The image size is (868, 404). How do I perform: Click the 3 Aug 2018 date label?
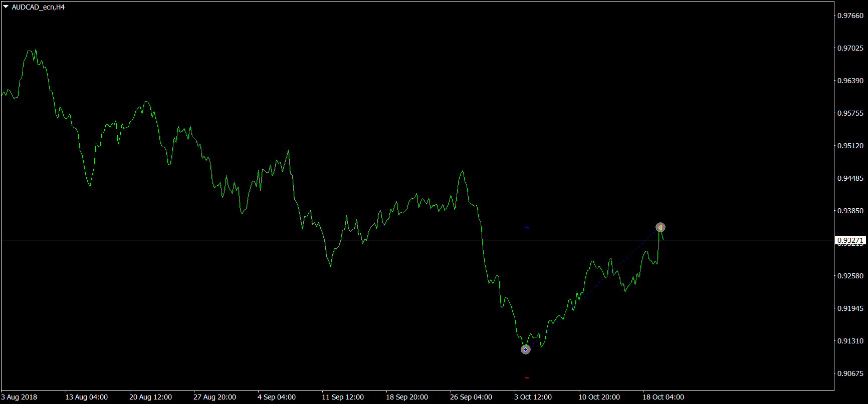click(19, 397)
